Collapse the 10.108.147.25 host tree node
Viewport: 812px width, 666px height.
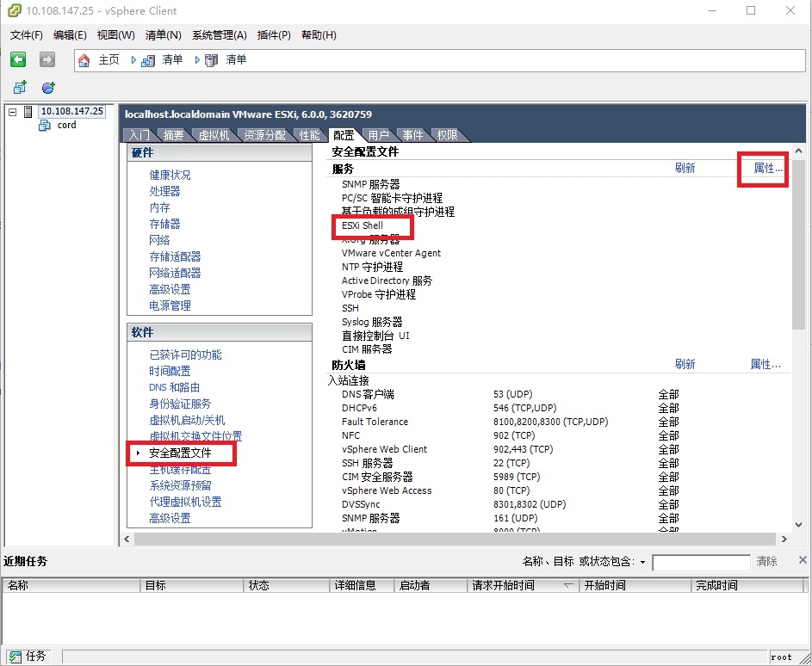(13, 112)
